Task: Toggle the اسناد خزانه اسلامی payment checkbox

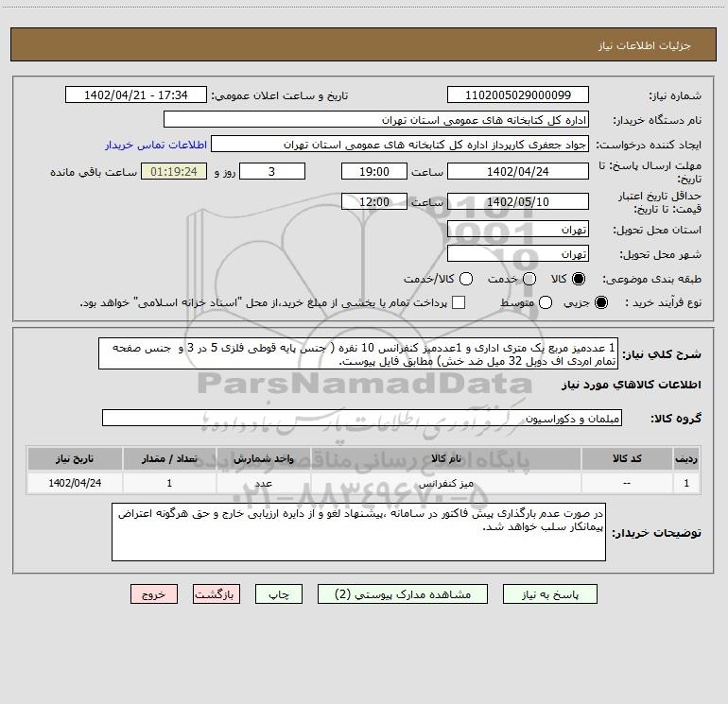Action: 459,302
